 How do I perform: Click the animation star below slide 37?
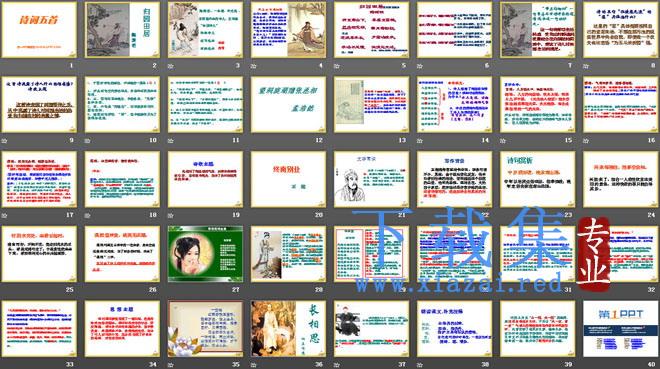pyautogui.click(x=337, y=365)
